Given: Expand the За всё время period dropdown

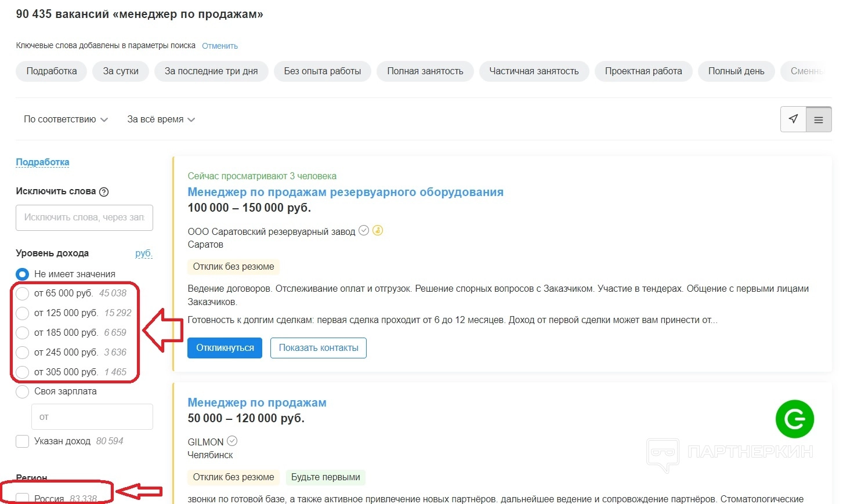Looking at the screenshot, I should 161,119.
